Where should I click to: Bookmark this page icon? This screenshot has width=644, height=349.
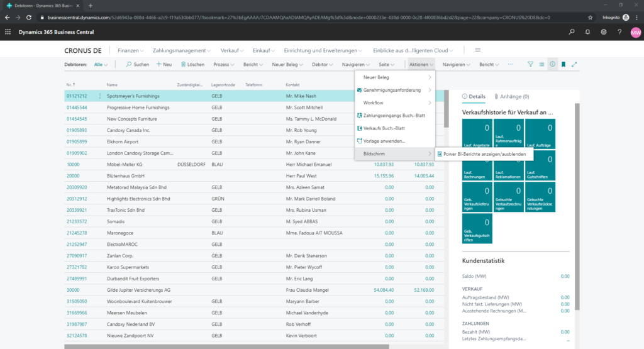[563, 65]
